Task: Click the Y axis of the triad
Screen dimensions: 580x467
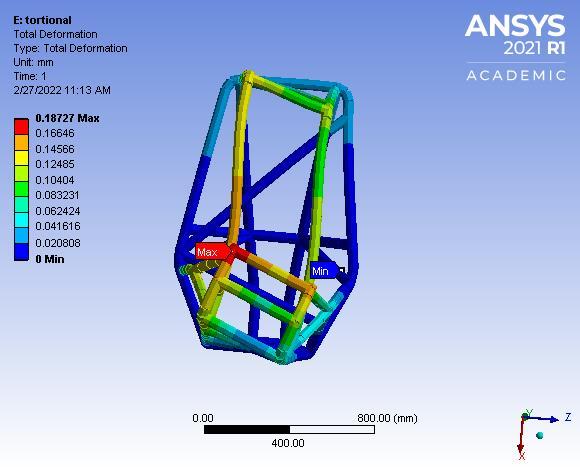Action: point(527,413)
